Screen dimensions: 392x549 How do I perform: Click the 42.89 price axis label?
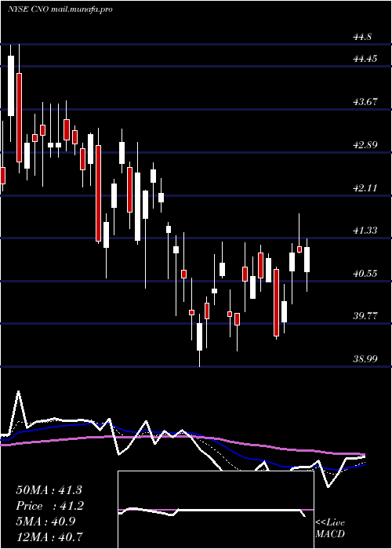[x=365, y=145]
